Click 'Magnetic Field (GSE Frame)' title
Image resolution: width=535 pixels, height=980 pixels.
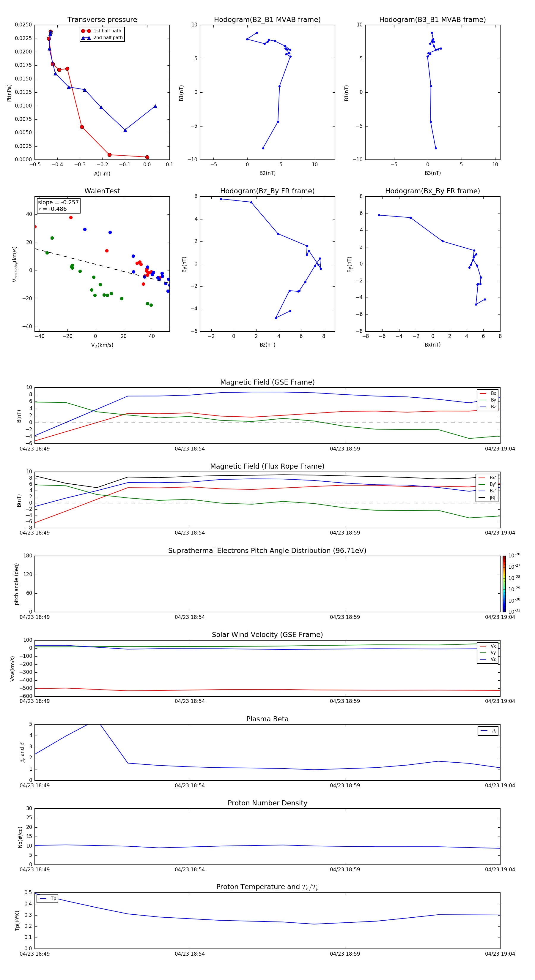click(x=267, y=382)
